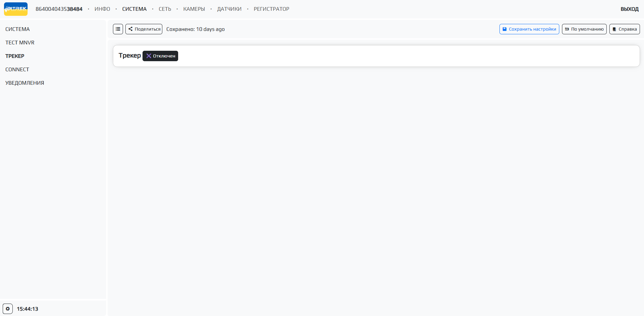Log out using ВЫХОД
644x316 pixels.
[629, 9]
